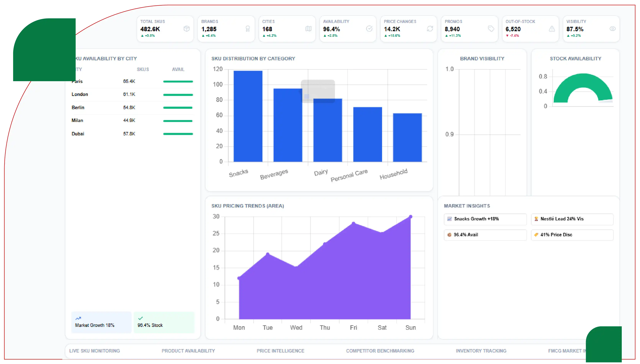Viewport: 640px width, 364px height.
Task: Select the London row in city table
Action: (133, 95)
